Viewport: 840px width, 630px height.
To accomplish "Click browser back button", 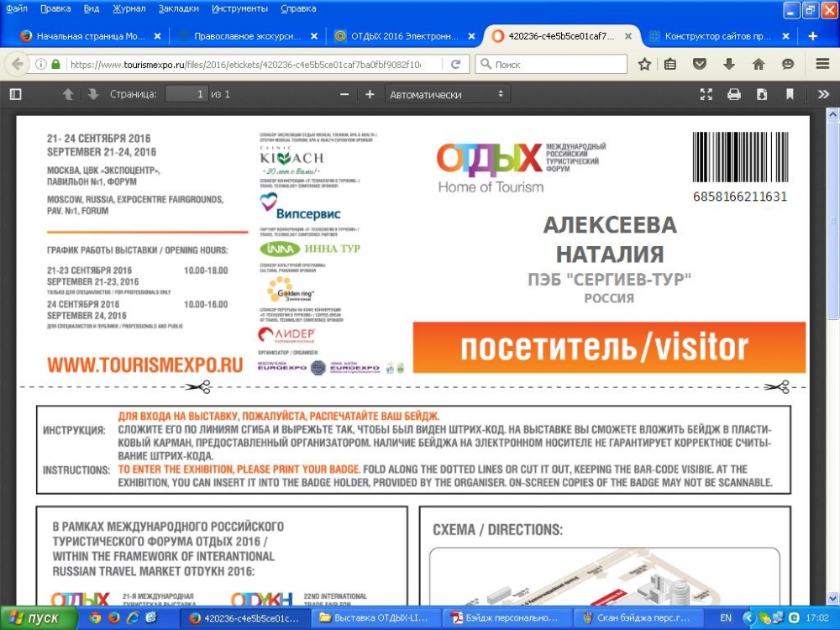I will click(17, 65).
